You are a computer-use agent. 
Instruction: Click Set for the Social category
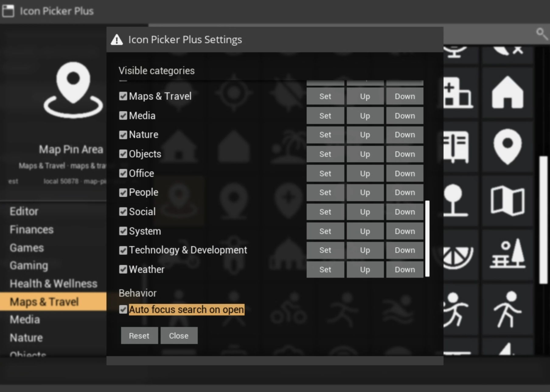[x=325, y=211]
